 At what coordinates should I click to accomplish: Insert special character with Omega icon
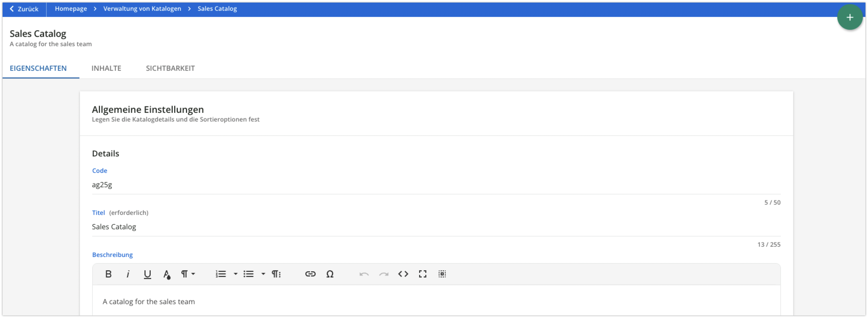pyautogui.click(x=330, y=274)
